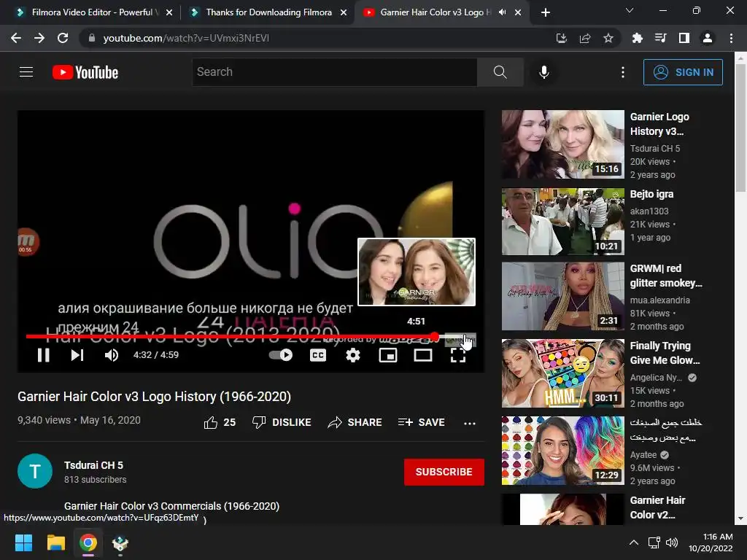Toggle closed captions (CC)

click(318, 355)
